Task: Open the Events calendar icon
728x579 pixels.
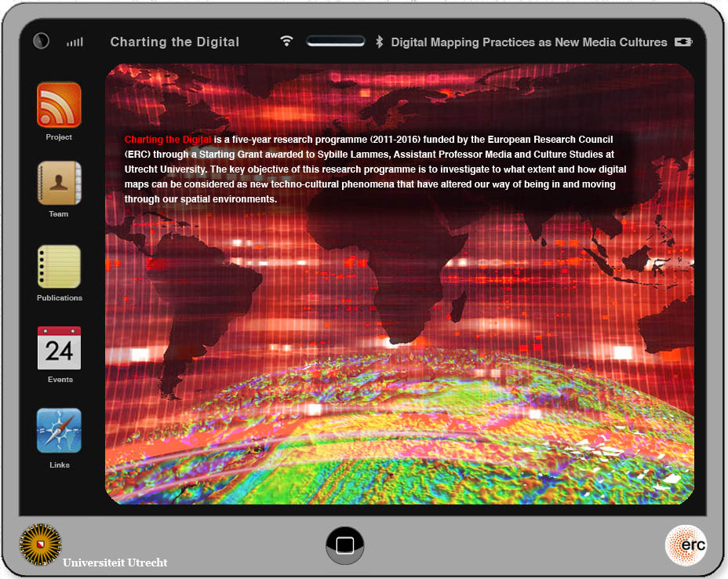Action: coord(59,348)
